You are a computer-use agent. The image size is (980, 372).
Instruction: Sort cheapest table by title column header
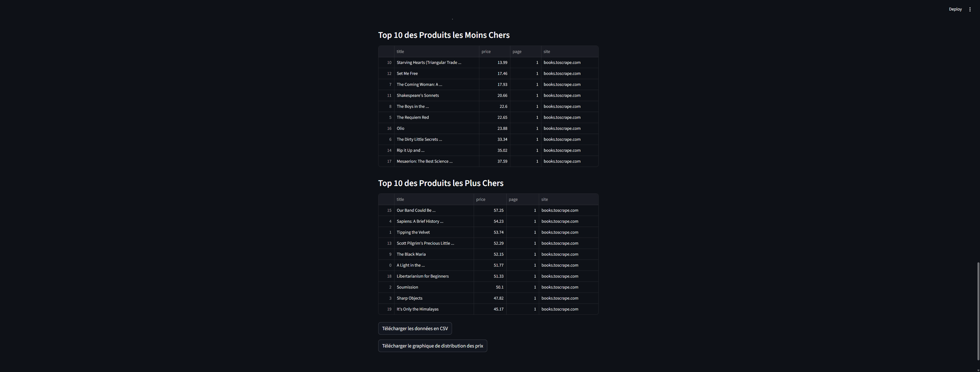tap(436, 51)
